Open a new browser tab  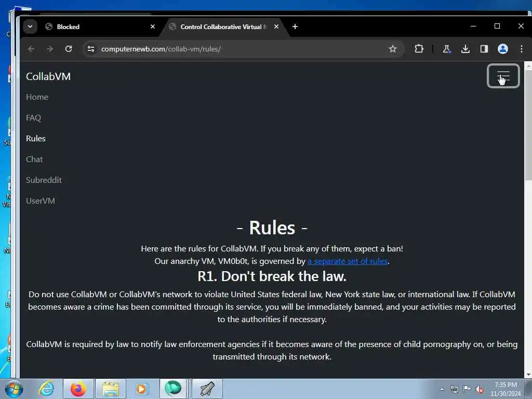click(x=295, y=26)
